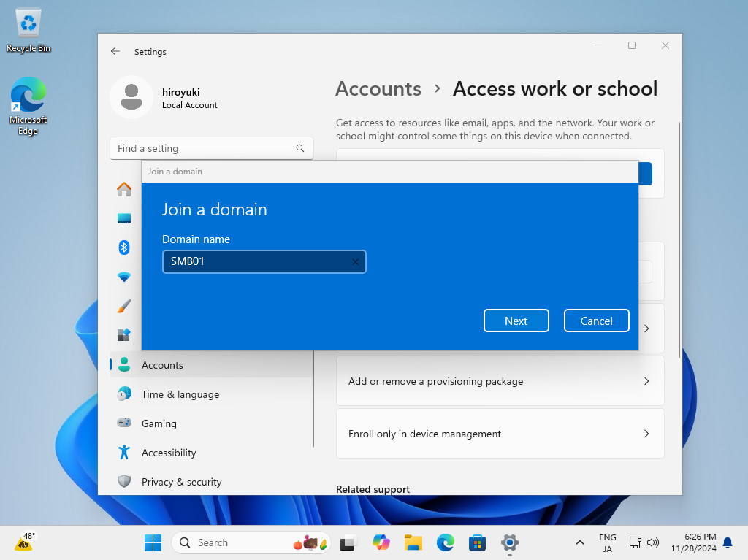
Task: Open the Network Wi-Fi icon in sidebar
Action: tap(124, 277)
